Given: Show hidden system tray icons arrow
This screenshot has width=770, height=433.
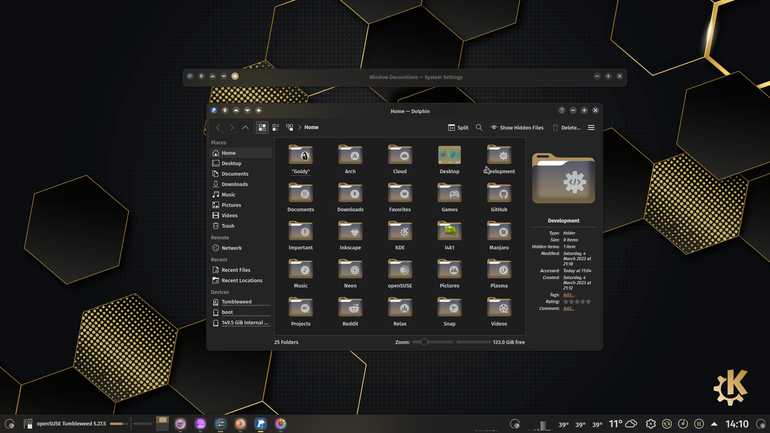Looking at the screenshot, I should point(714,424).
